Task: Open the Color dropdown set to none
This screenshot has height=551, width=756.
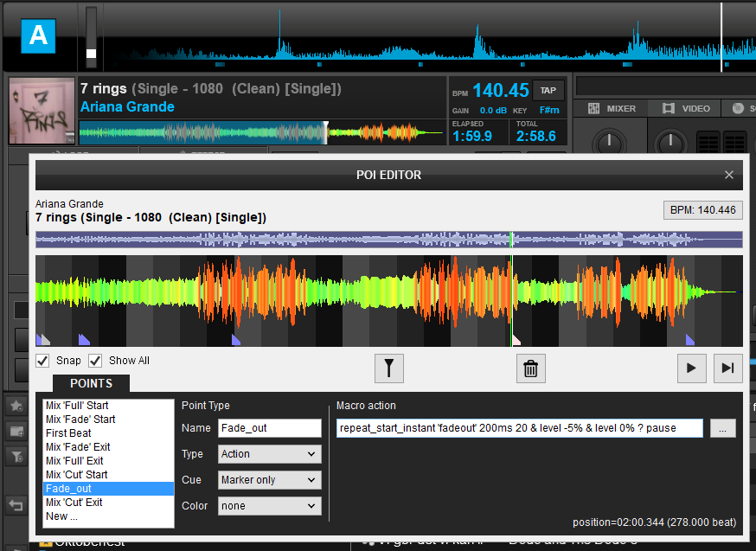Action: click(270, 506)
